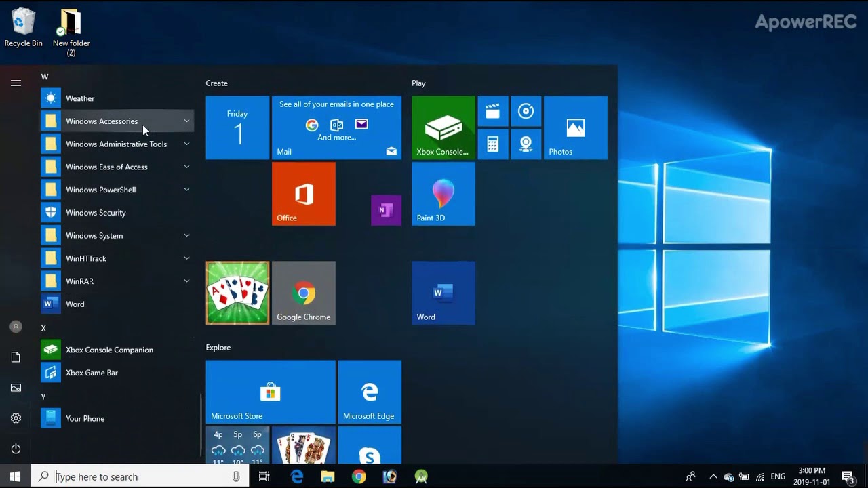Select the Play group title

tap(418, 83)
